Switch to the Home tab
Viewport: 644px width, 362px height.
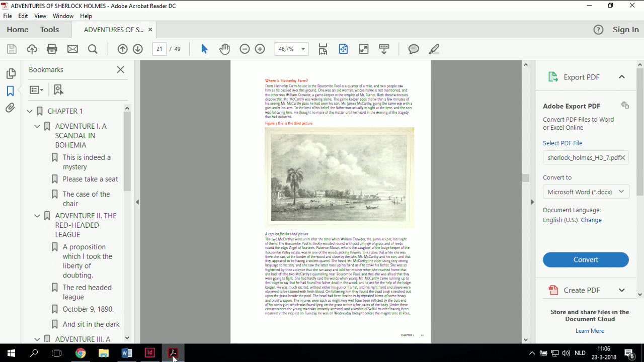[x=18, y=30]
